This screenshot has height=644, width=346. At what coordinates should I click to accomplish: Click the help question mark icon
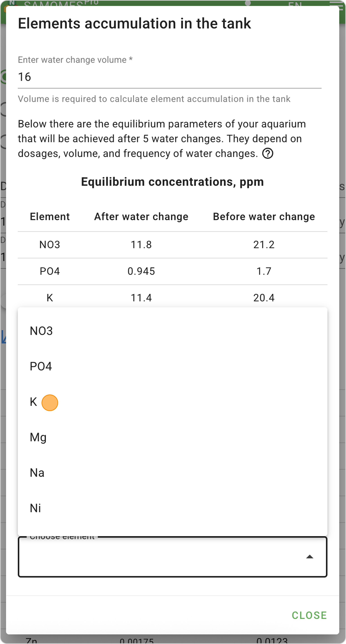[268, 154]
